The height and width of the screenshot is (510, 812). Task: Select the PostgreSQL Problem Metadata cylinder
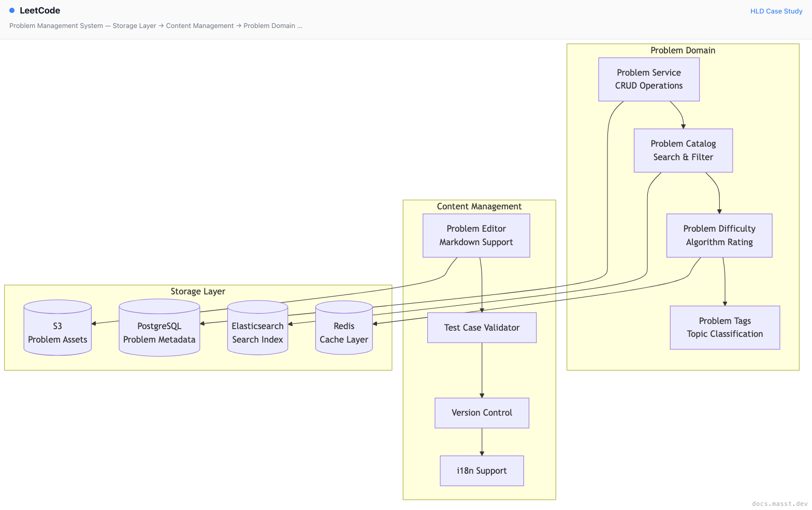[160, 328]
